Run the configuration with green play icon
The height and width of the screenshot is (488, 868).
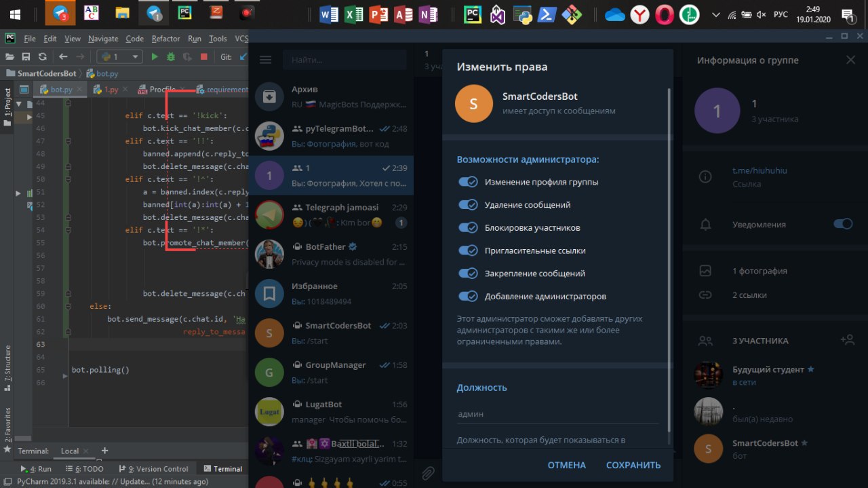pos(155,57)
